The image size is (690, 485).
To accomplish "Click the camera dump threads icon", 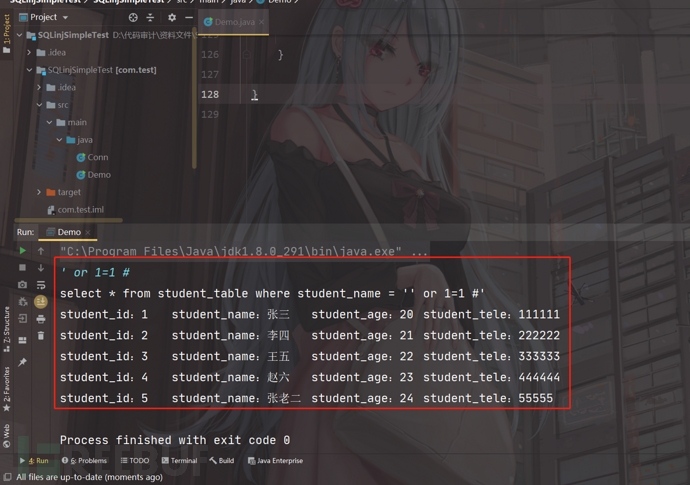I will click(22, 285).
